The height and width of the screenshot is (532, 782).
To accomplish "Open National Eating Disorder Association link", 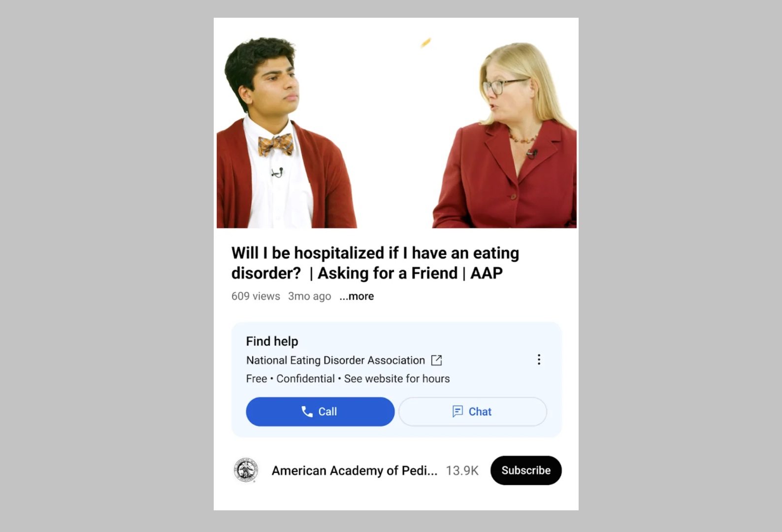I will click(x=335, y=361).
